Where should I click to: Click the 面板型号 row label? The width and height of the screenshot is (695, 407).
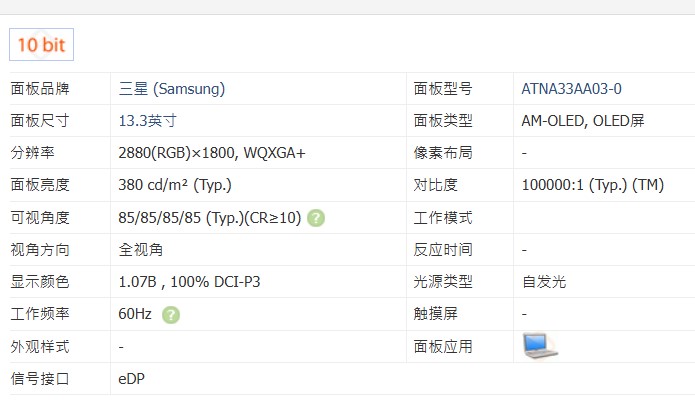click(x=443, y=88)
